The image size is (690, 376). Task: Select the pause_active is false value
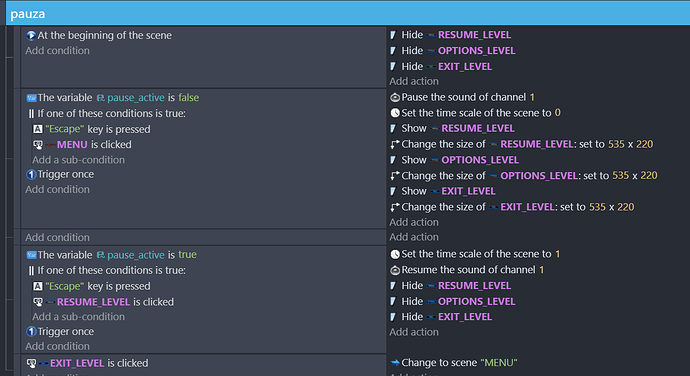coord(188,97)
